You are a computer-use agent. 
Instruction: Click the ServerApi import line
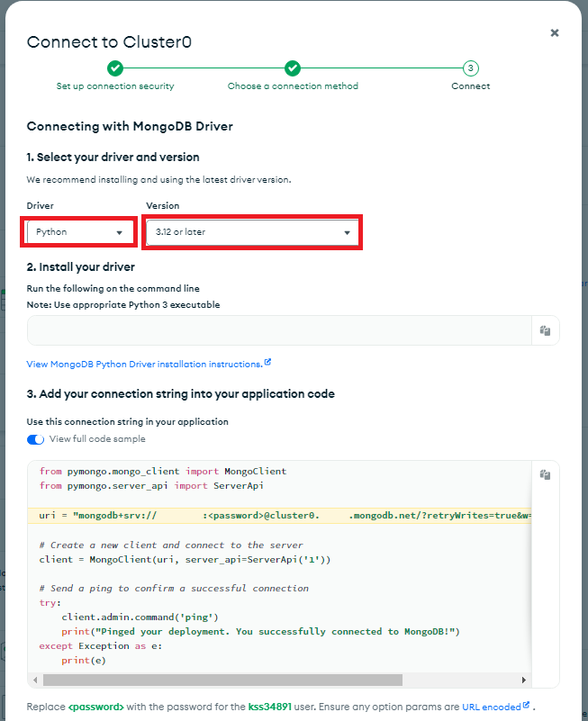151,485
